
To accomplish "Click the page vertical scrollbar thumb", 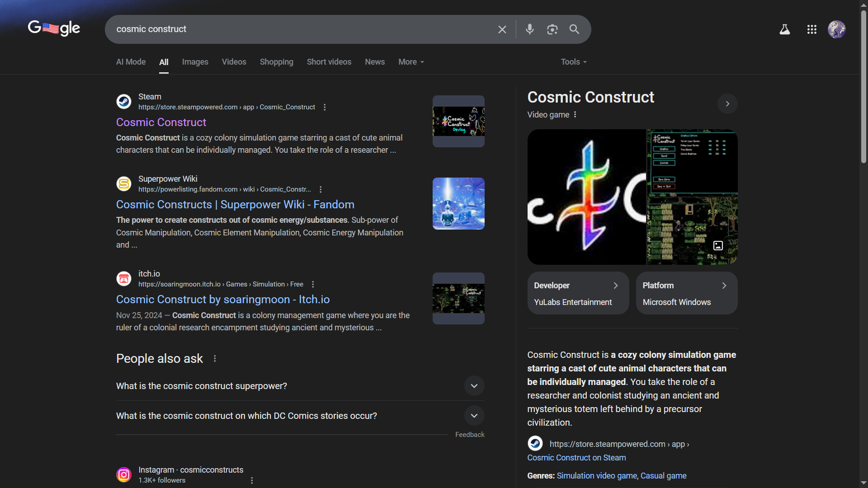I will 863,86.
